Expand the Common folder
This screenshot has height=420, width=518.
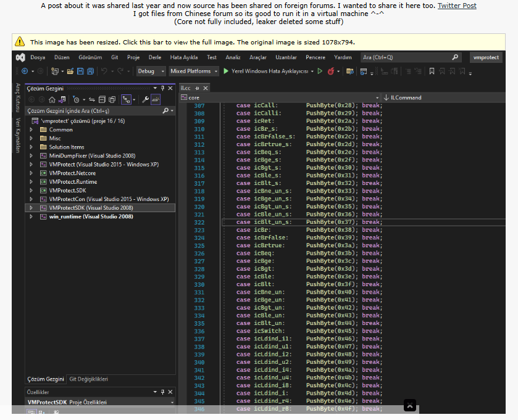[x=31, y=130]
